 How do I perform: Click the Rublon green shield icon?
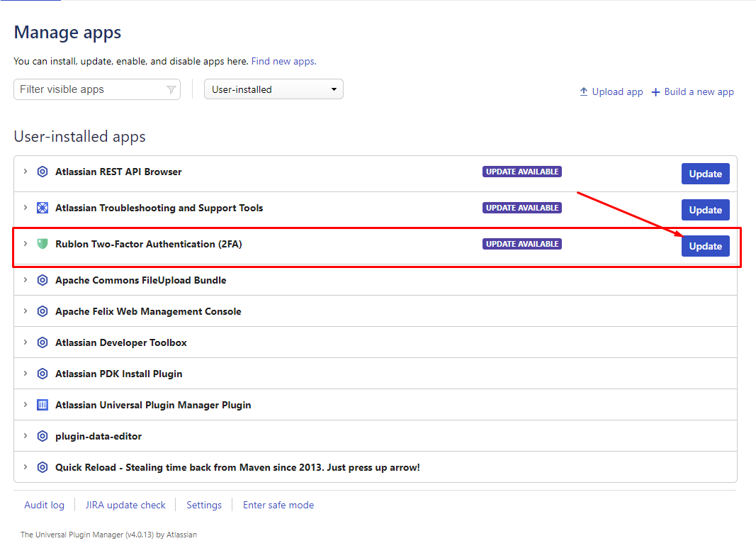point(43,244)
